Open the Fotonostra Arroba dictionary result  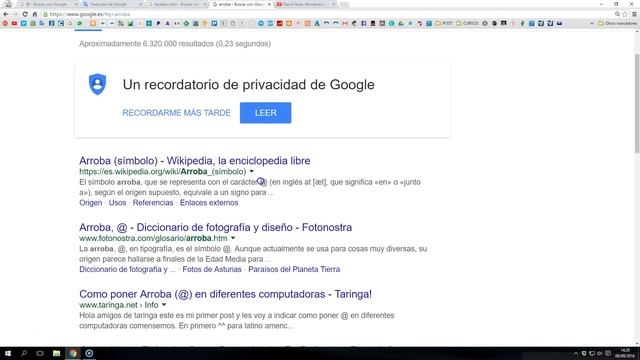tap(216, 227)
